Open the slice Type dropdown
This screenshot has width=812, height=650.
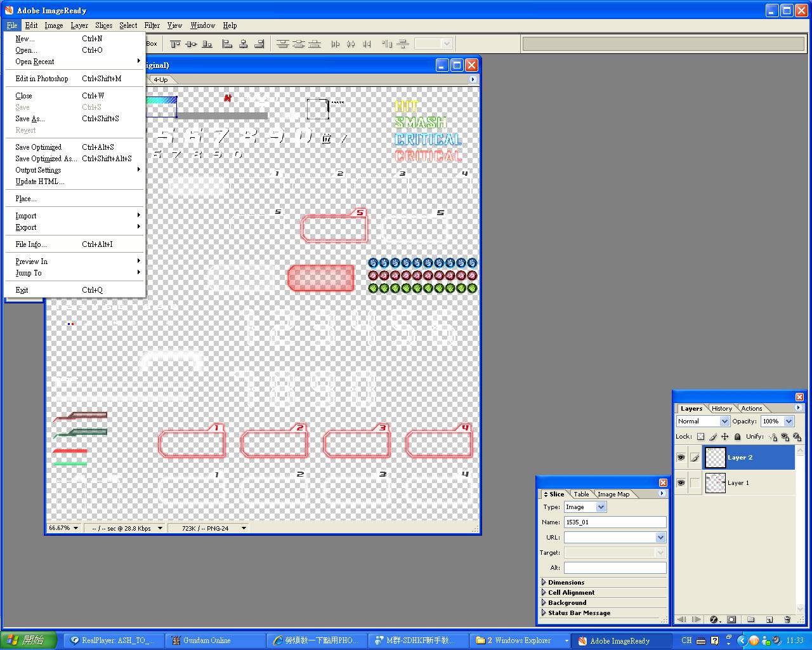601,507
